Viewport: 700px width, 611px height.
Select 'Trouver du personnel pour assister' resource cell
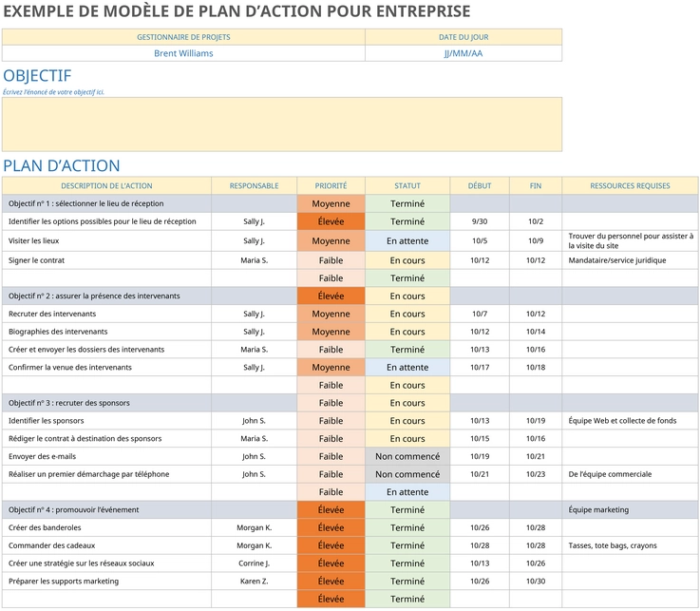pyautogui.click(x=630, y=240)
